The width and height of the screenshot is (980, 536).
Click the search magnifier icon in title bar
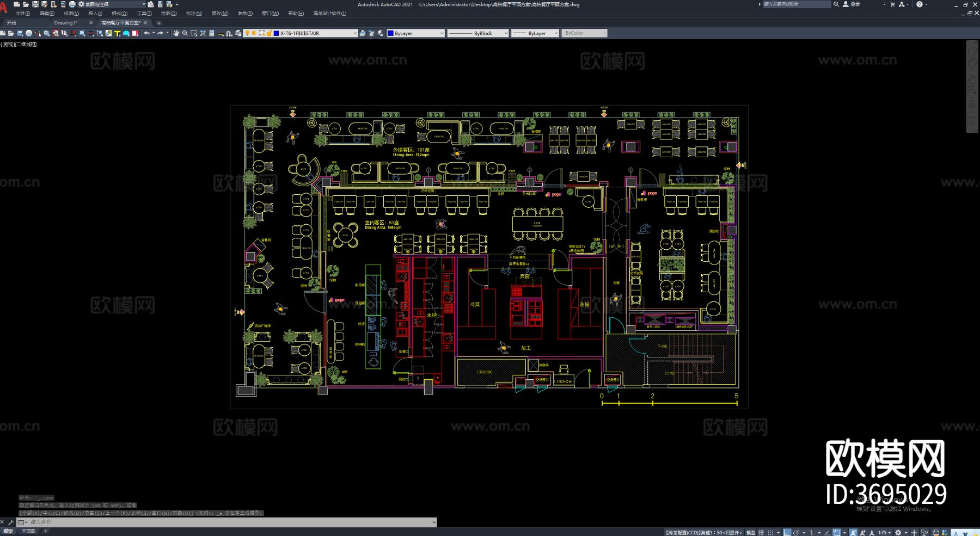836,4
